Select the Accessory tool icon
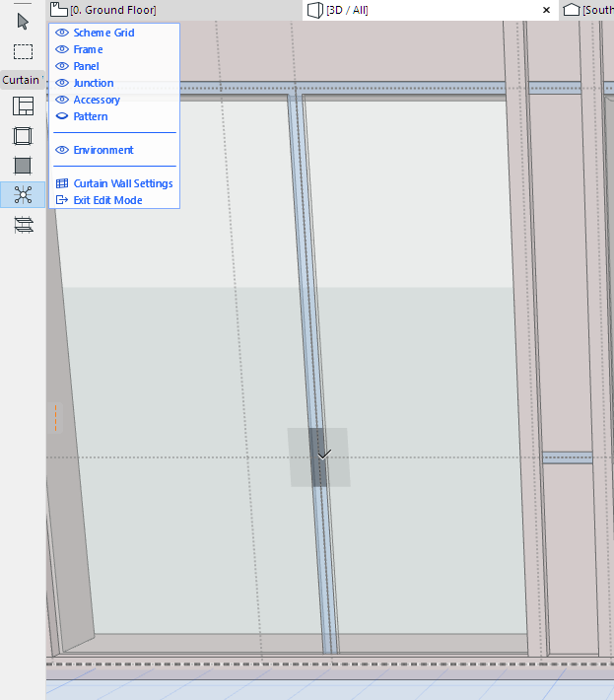Screen dimensions: 614x700 pyautogui.click(x=24, y=225)
